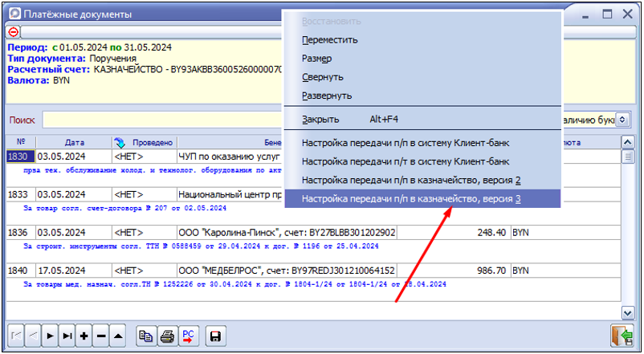The width and height of the screenshot is (644, 354).
Task: Click the PC export icon
Action: point(188,336)
